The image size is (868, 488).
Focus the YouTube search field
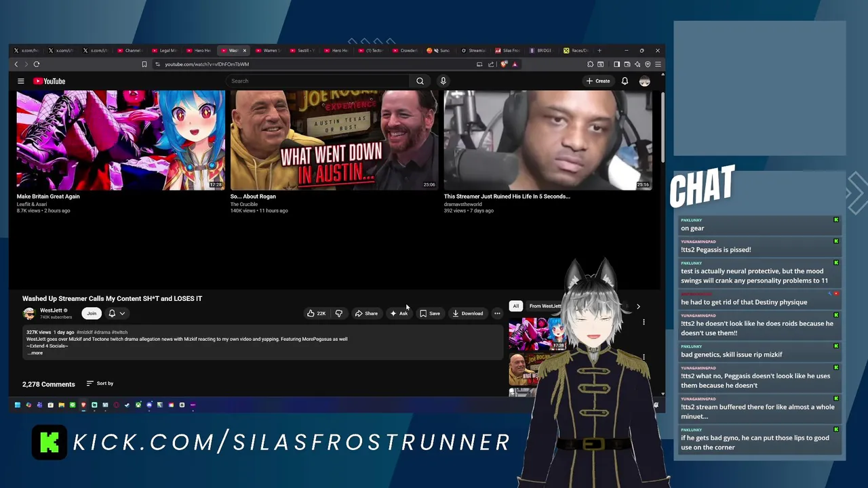[x=319, y=81]
